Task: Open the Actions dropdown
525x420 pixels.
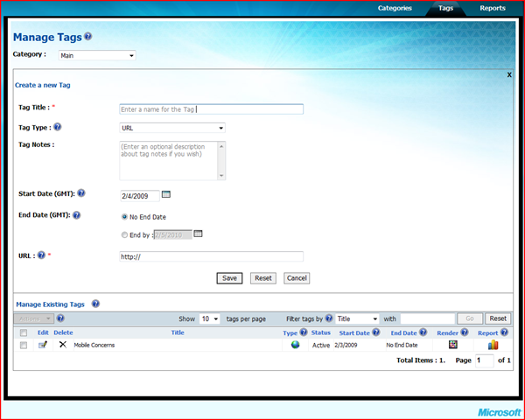Action: [x=33, y=318]
